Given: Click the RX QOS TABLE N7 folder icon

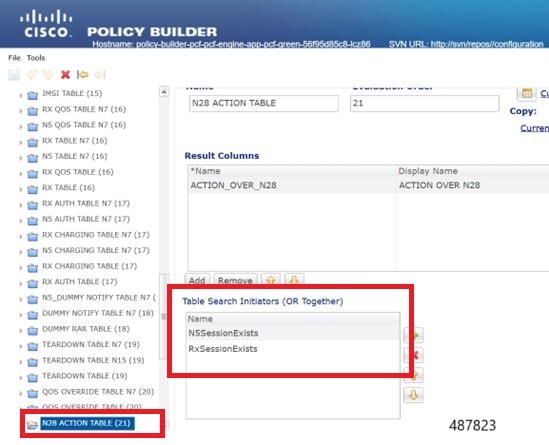Looking at the screenshot, I should [x=33, y=111].
